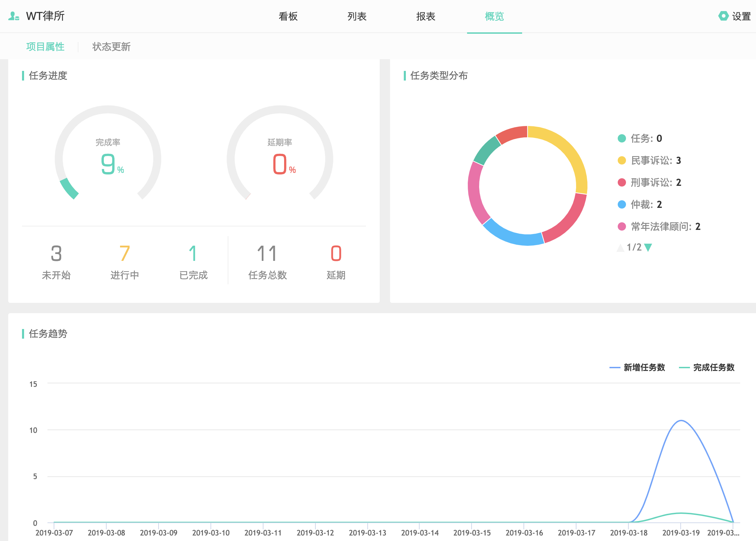Toggle 常年法律顾问 legend item
Image resolution: width=756 pixels, height=541 pixels.
pos(659,226)
